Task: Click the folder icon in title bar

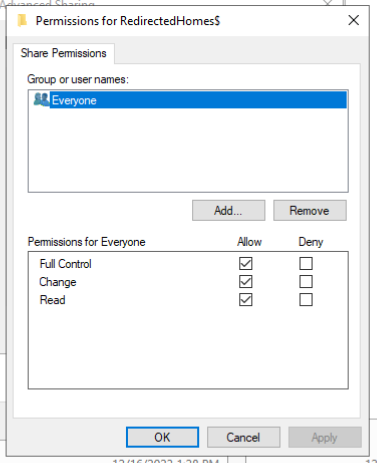Action: coord(22,21)
